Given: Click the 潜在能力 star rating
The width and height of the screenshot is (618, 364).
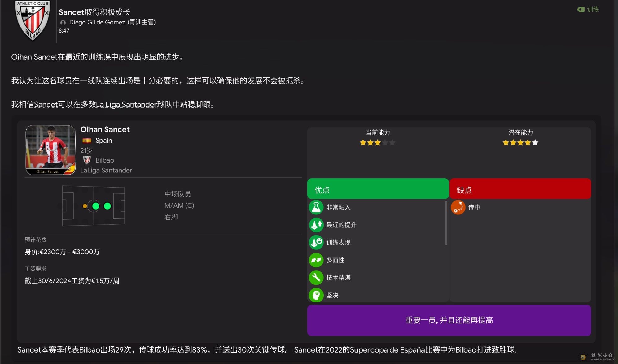Looking at the screenshot, I should (520, 143).
